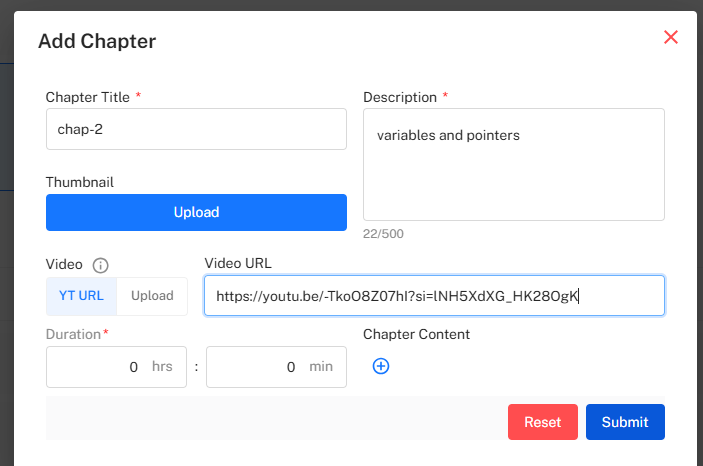Submit the new chapter form
Screen dimensions: 703x466
[625, 422]
